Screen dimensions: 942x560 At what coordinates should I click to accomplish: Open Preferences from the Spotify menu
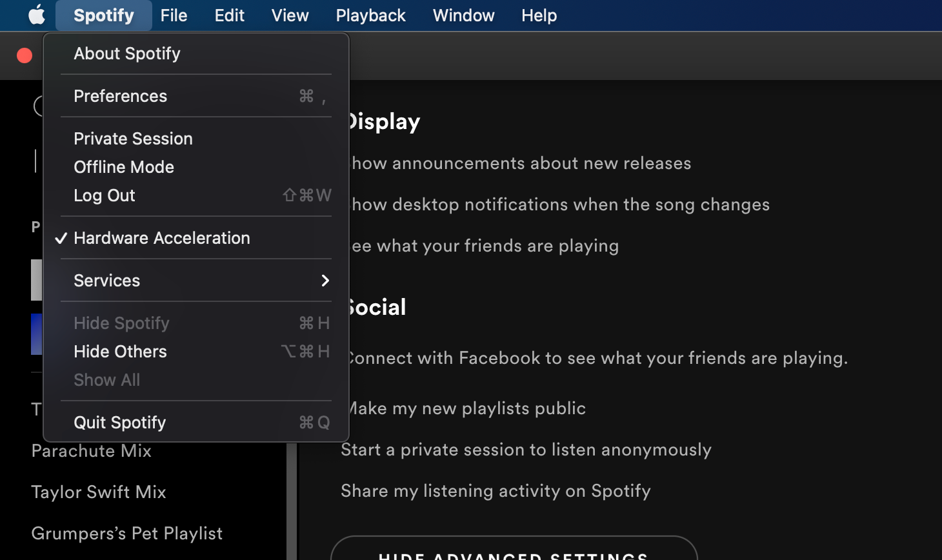coord(121,96)
